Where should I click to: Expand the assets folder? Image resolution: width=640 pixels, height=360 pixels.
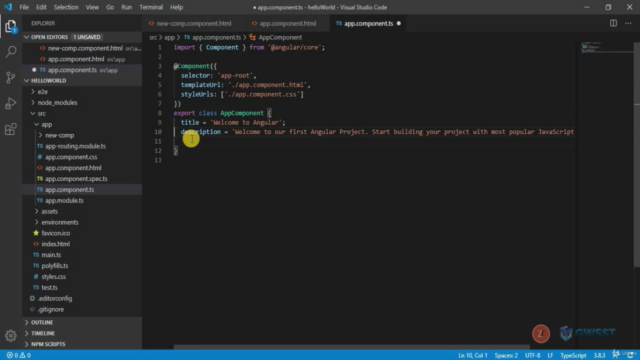click(82, 211)
